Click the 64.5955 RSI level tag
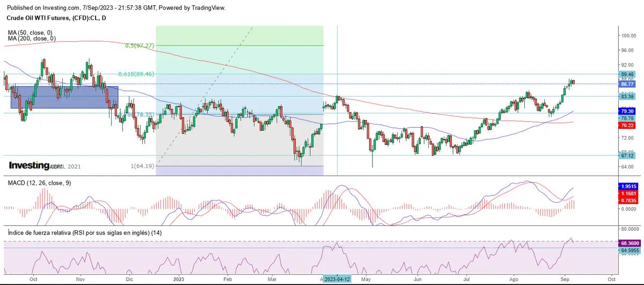 pyautogui.click(x=627, y=250)
